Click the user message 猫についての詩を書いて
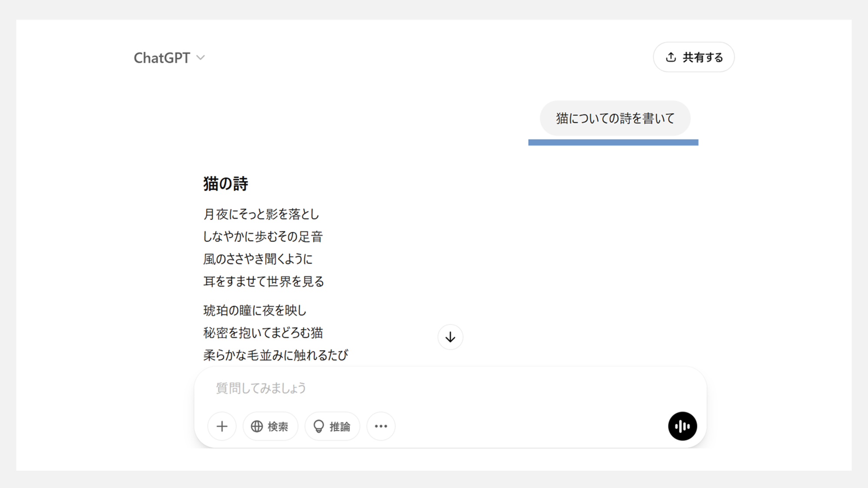The image size is (868, 488). pyautogui.click(x=615, y=118)
